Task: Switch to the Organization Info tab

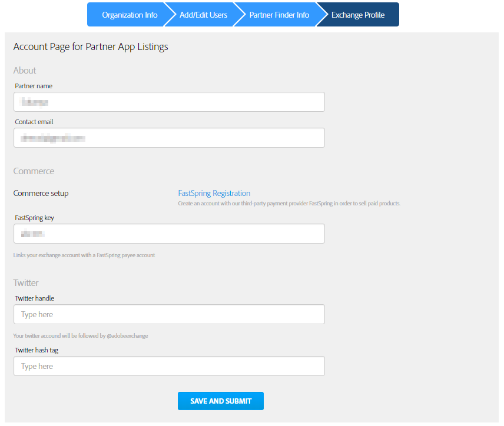Action: pyautogui.click(x=129, y=14)
